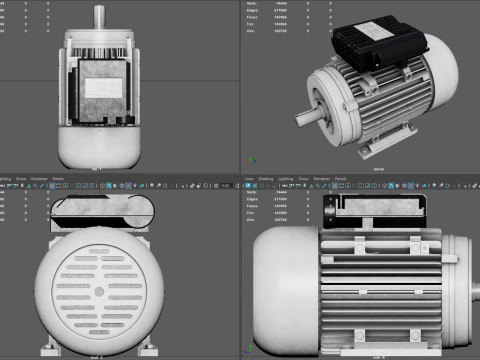This screenshot has width=480, height=360.
Task: Click Use Default Material in side panel
Action: pyautogui.click(x=397, y=186)
